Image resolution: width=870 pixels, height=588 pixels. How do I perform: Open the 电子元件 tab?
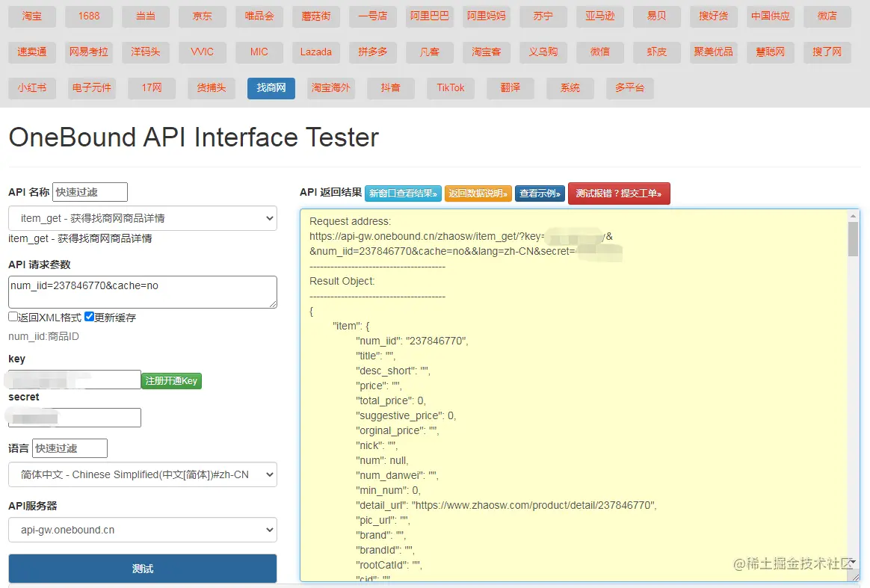[91, 88]
